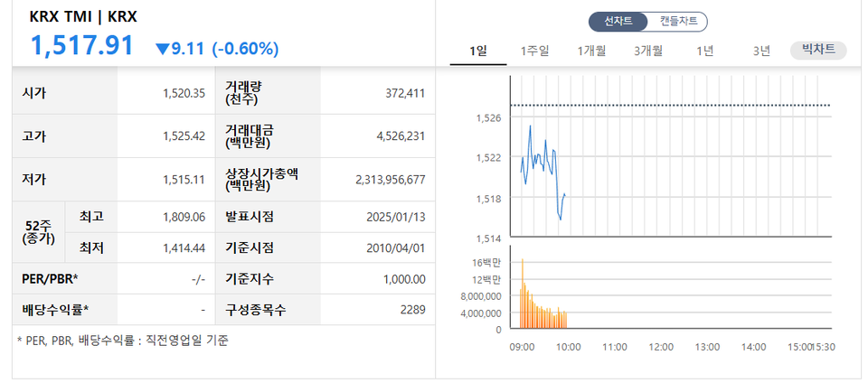Image resolution: width=868 pixels, height=383 pixels.
Task: Click the 상장시가총액 (백만원) label
Action: tap(262, 179)
